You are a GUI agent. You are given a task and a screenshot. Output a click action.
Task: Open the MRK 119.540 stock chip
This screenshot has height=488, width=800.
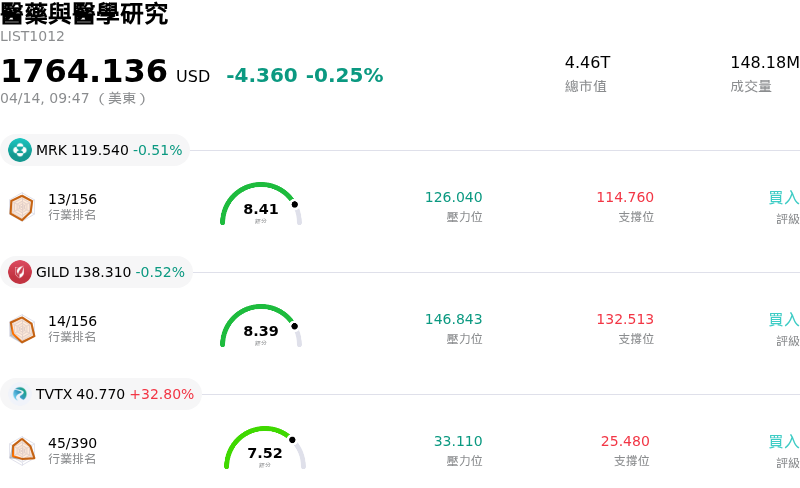click(96, 150)
